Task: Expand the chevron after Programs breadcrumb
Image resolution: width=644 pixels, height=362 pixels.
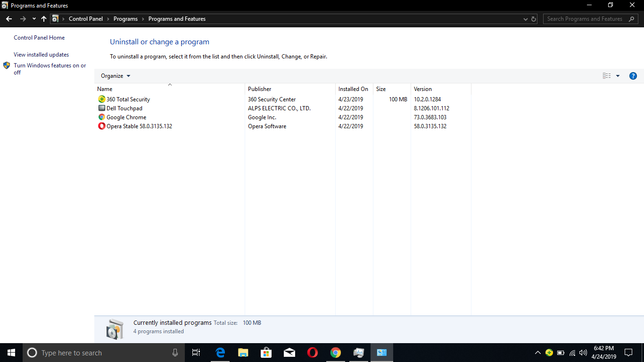Action: point(143,19)
